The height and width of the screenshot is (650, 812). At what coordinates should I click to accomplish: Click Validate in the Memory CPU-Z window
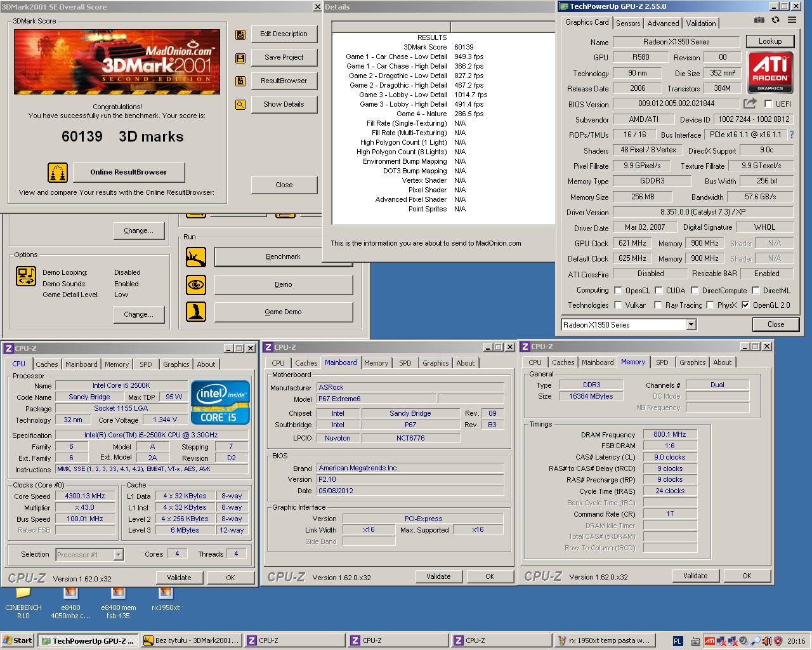695,576
